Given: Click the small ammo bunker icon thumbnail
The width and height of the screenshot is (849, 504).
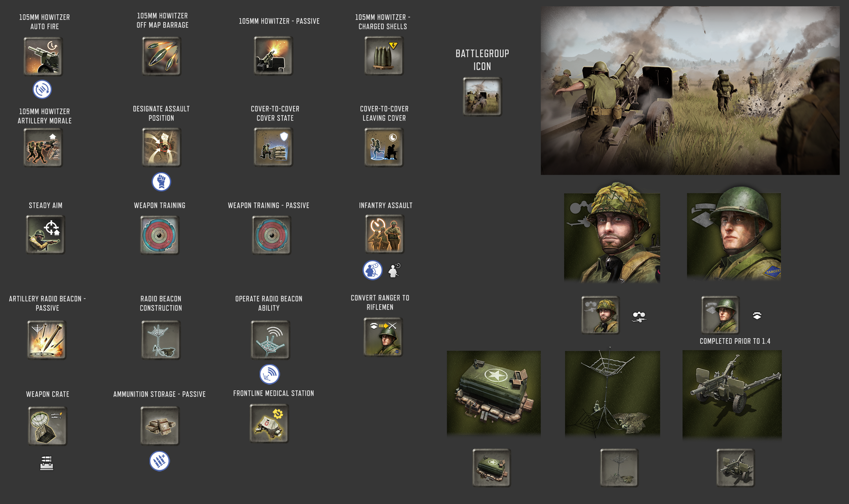Looking at the screenshot, I should pyautogui.click(x=491, y=468).
